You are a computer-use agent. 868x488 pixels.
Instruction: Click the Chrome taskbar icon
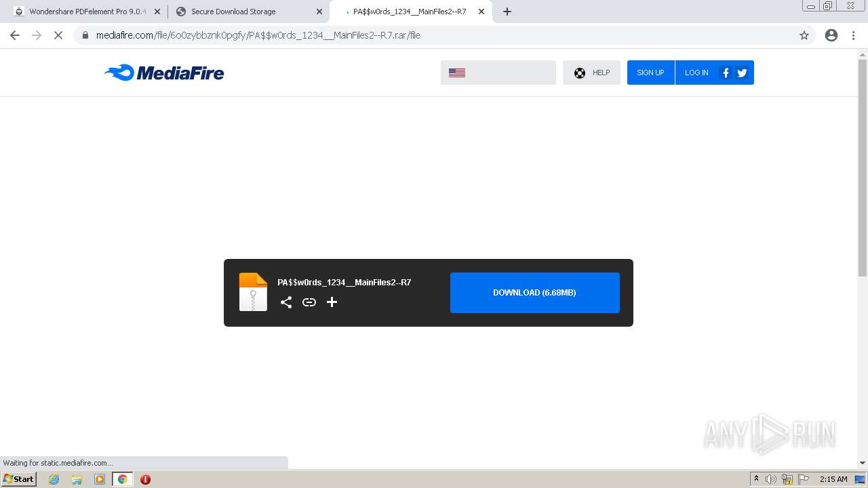[x=123, y=479]
